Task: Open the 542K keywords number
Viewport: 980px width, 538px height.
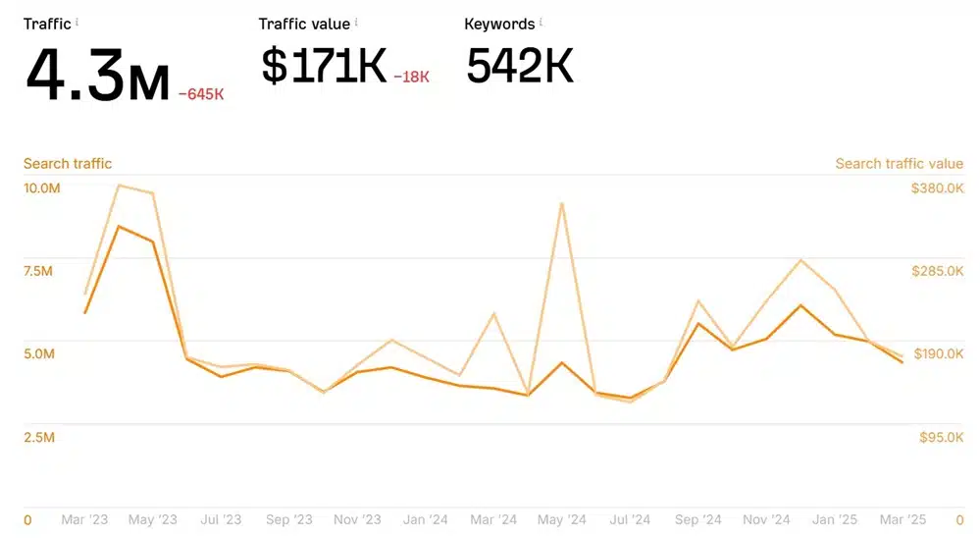Action: click(x=520, y=66)
